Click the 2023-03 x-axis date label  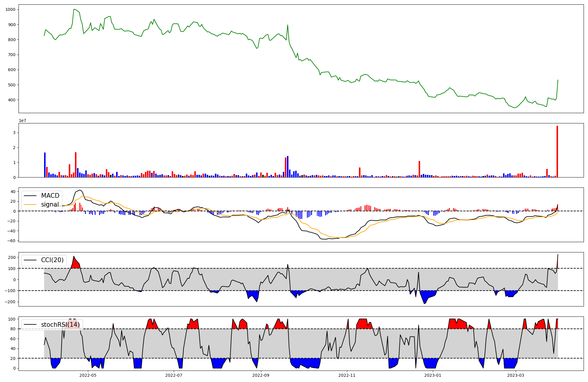tap(516, 375)
